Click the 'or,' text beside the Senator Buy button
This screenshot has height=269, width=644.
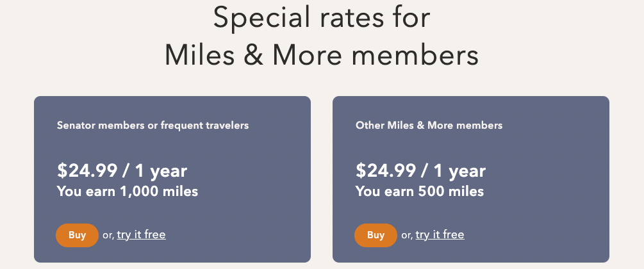[x=108, y=235]
